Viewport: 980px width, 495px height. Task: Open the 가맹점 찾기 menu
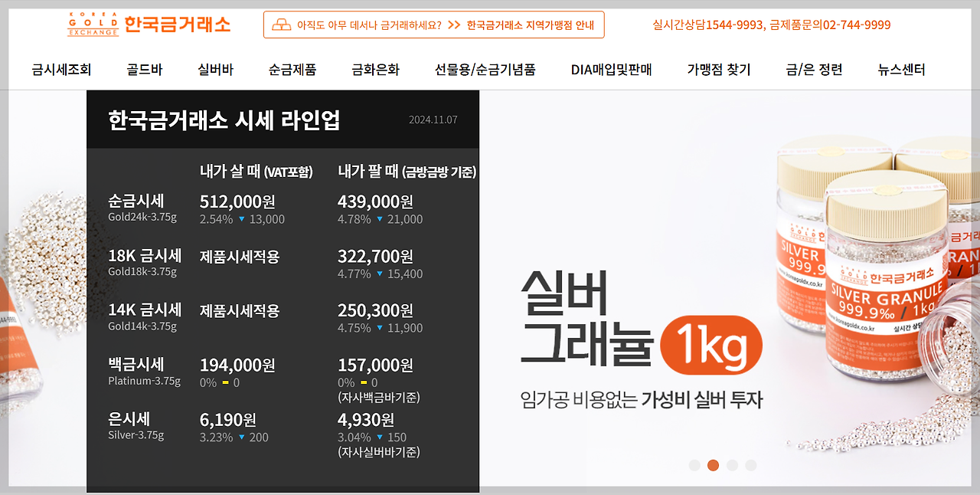(719, 70)
